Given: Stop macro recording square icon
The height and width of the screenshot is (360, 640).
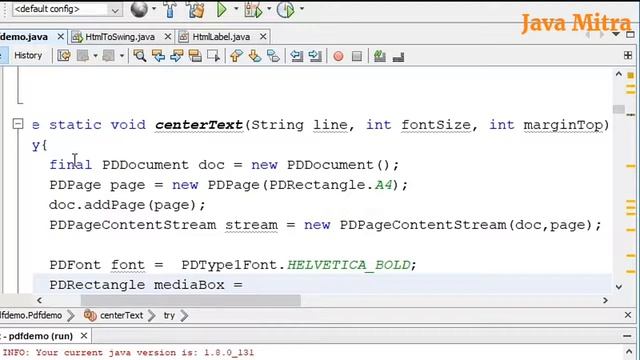Looking at the screenshot, I should tap(357, 56).
